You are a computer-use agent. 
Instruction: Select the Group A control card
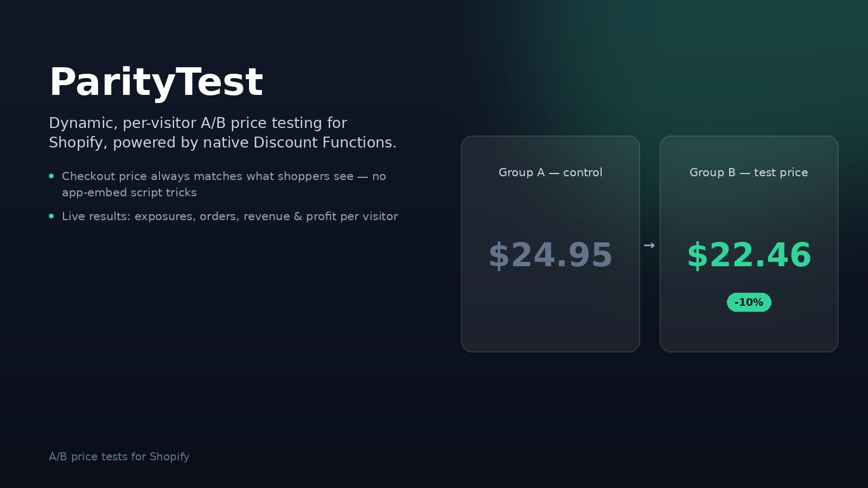click(551, 244)
